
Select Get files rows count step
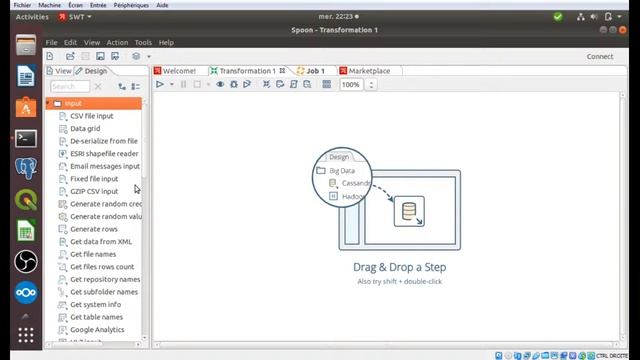(102, 267)
